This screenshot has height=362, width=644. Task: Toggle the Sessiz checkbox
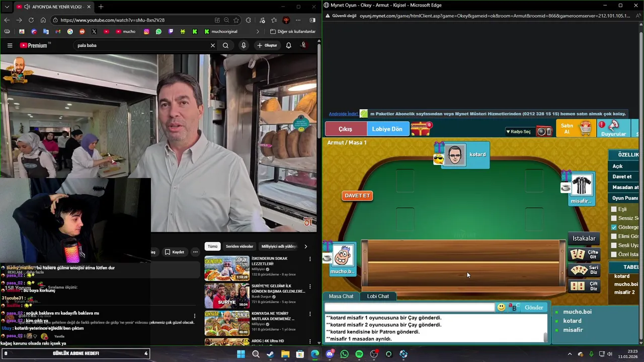click(x=614, y=218)
